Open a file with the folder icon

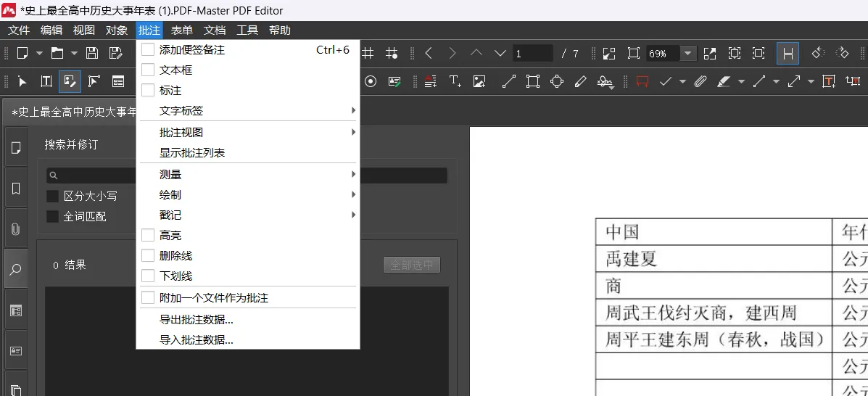coord(57,53)
